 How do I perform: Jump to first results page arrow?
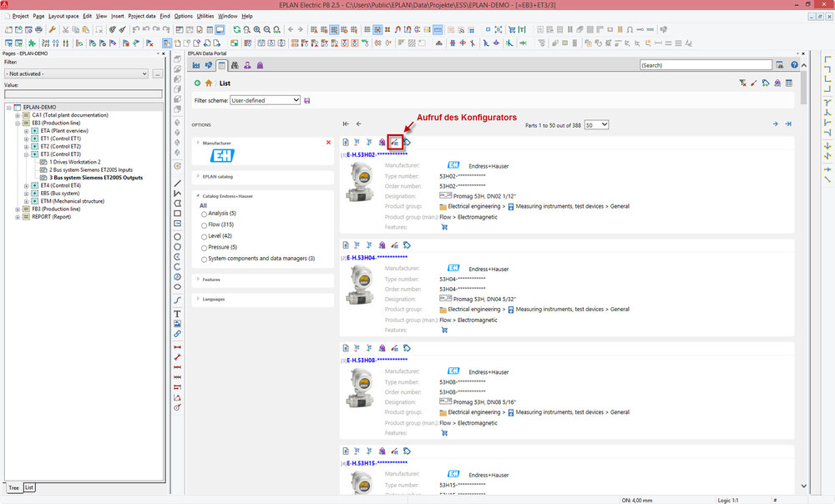click(347, 124)
